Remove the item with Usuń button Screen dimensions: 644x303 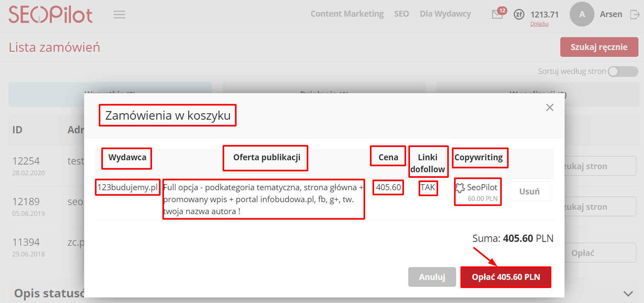pyautogui.click(x=529, y=191)
